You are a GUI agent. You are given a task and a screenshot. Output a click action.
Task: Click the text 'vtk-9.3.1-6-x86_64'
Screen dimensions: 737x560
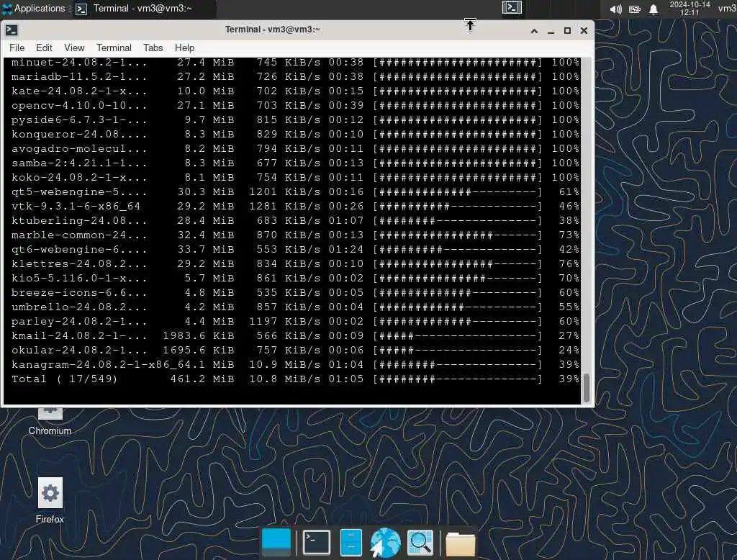pyautogui.click(x=76, y=207)
